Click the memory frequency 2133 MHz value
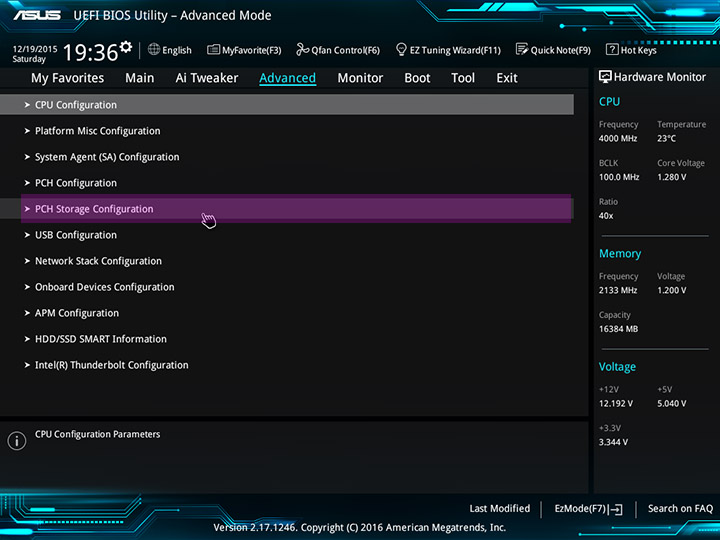The image size is (720, 540). tap(618, 290)
